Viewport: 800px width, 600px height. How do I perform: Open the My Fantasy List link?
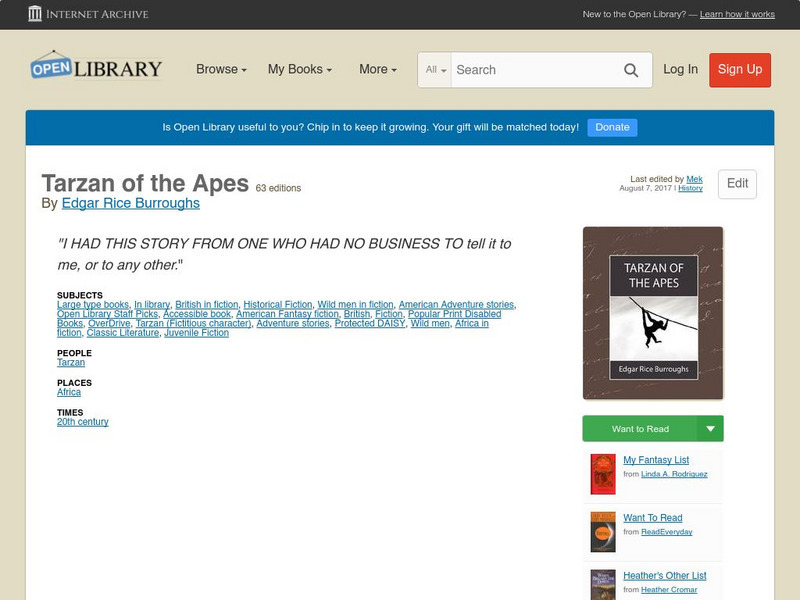tap(656, 460)
